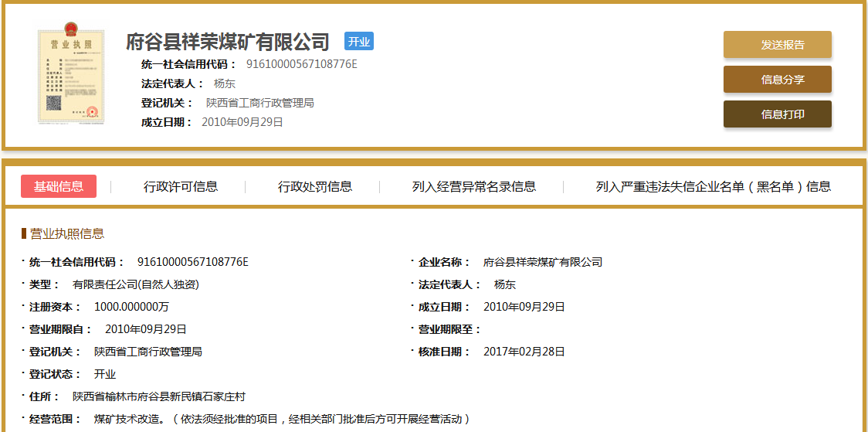Image resolution: width=868 pixels, height=432 pixels.
Task: Go to the 列入经营异常名录信息 tab
Action: tap(473, 186)
